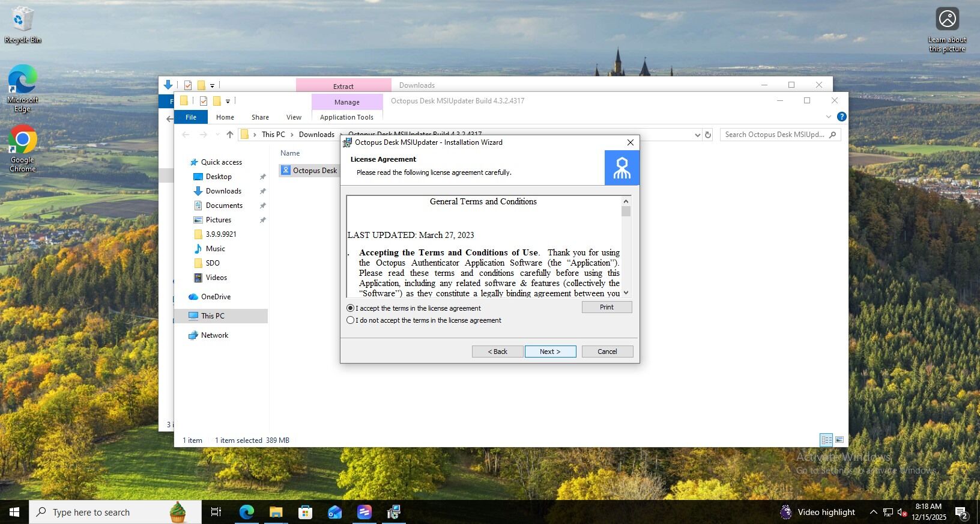Click the taskbar search box
Image resolution: width=980 pixels, height=524 pixels.
115,512
